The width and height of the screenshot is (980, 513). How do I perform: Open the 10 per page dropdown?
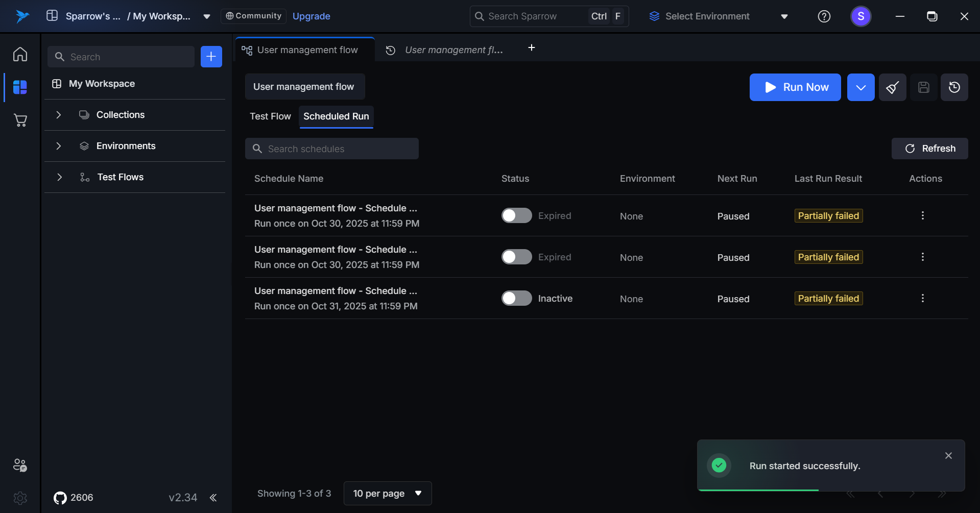(387, 493)
